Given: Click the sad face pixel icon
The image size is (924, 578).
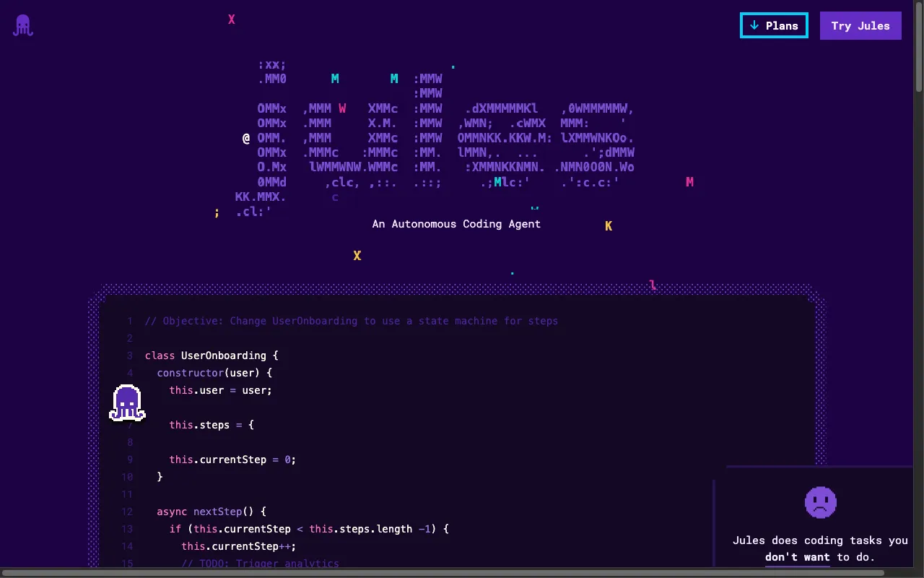Looking at the screenshot, I should (x=821, y=502).
